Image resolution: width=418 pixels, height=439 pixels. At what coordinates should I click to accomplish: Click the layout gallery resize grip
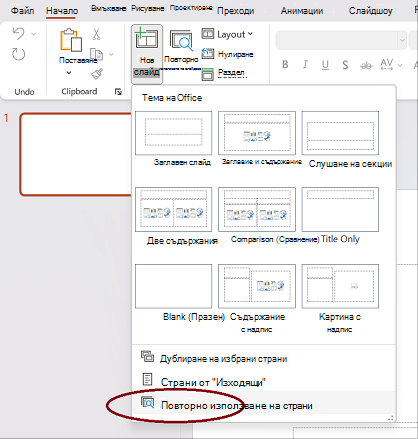[x=391, y=418]
